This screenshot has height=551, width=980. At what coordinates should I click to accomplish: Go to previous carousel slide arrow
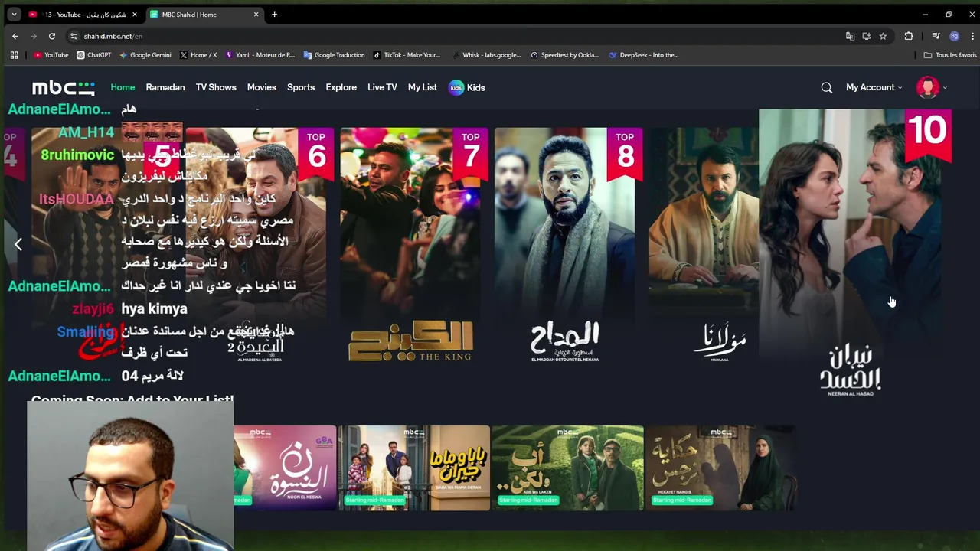click(18, 244)
